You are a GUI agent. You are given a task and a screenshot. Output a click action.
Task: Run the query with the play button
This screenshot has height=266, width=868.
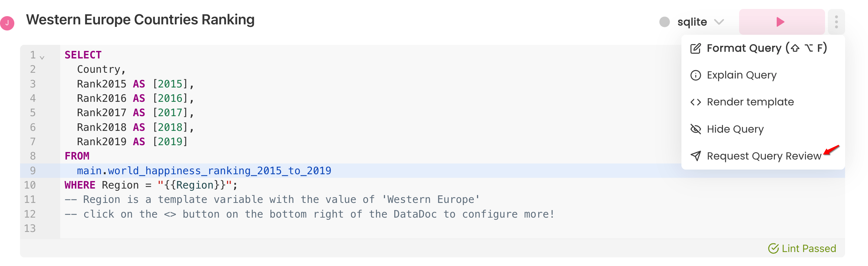pyautogui.click(x=781, y=22)
